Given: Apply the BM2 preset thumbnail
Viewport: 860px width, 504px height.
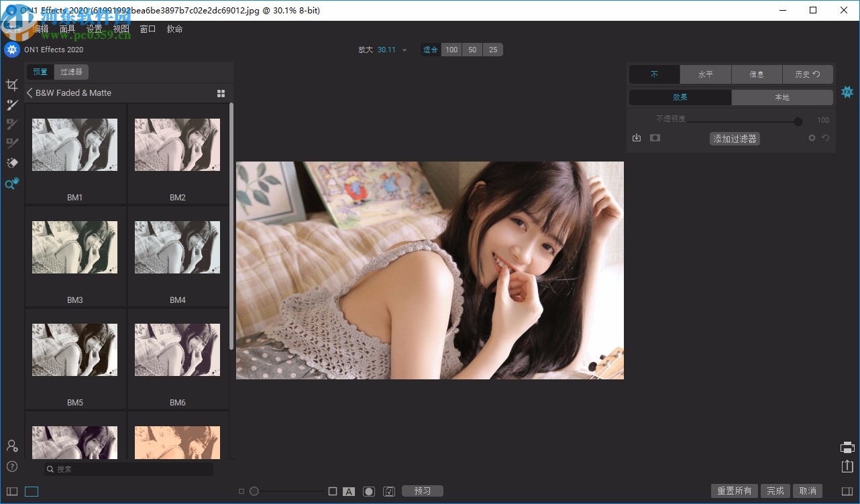Looking at the screenshot, I should click(178, 145).
